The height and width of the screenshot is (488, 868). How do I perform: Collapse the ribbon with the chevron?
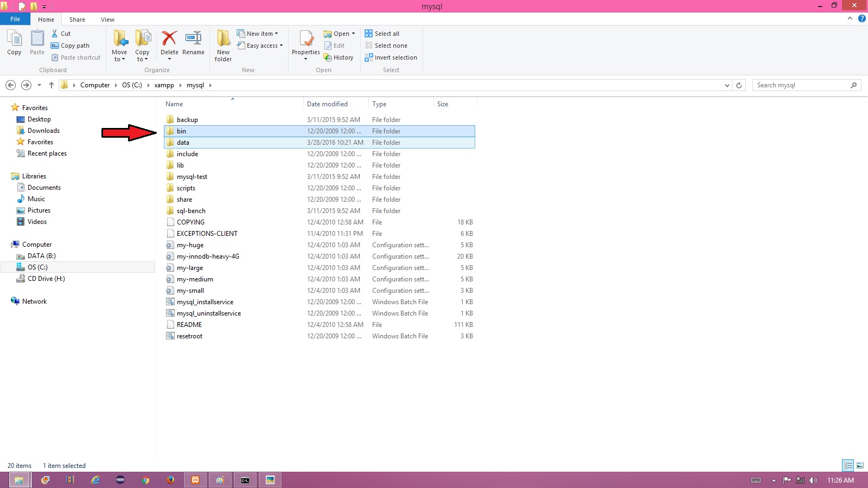click(x=850, y=18)
